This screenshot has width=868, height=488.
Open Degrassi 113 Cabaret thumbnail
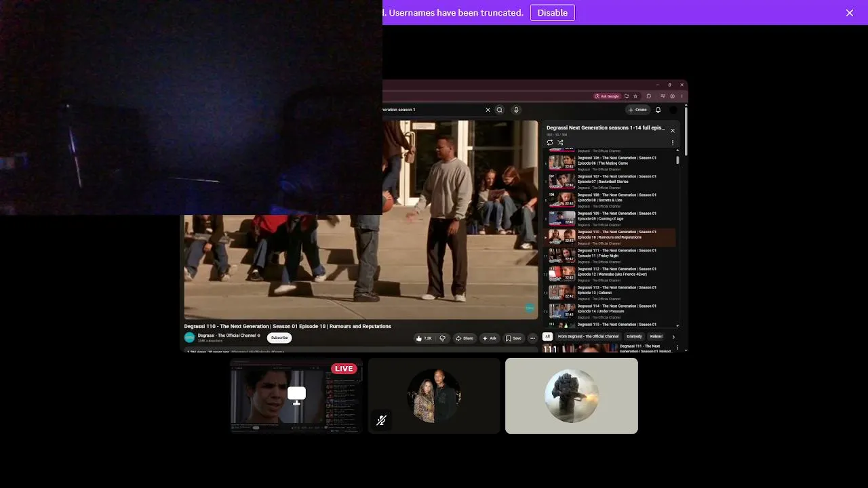pyautogui.click(x=561, y=292)
